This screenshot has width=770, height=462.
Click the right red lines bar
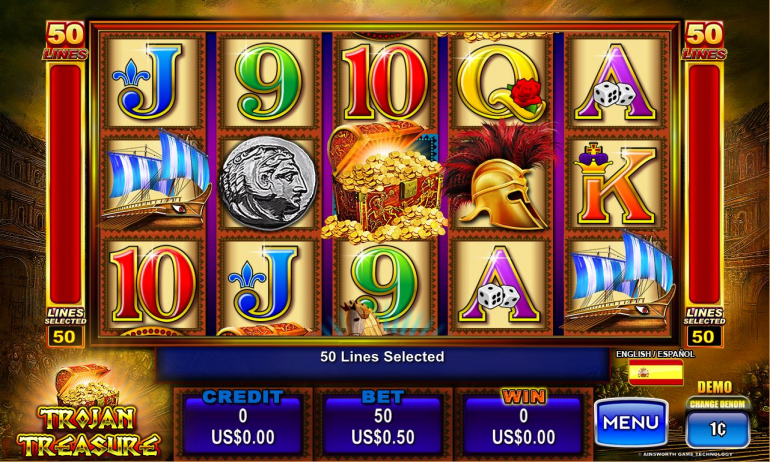[704, 184]
